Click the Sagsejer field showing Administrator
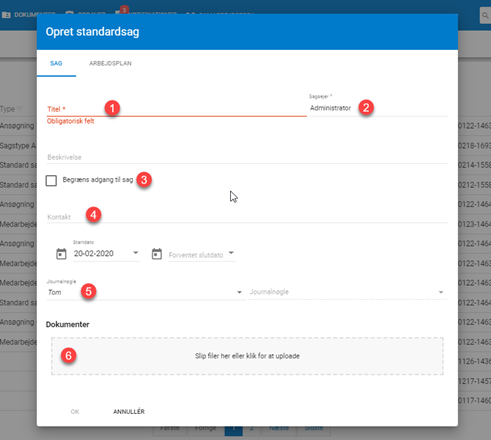Image resolution: width=491 pixels, height=440 pixels. (x=378, y=108)
